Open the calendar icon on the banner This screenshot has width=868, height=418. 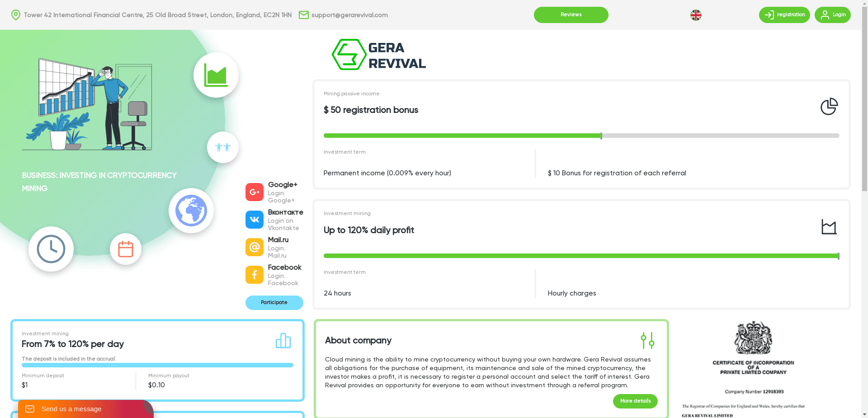pos(125,249)
